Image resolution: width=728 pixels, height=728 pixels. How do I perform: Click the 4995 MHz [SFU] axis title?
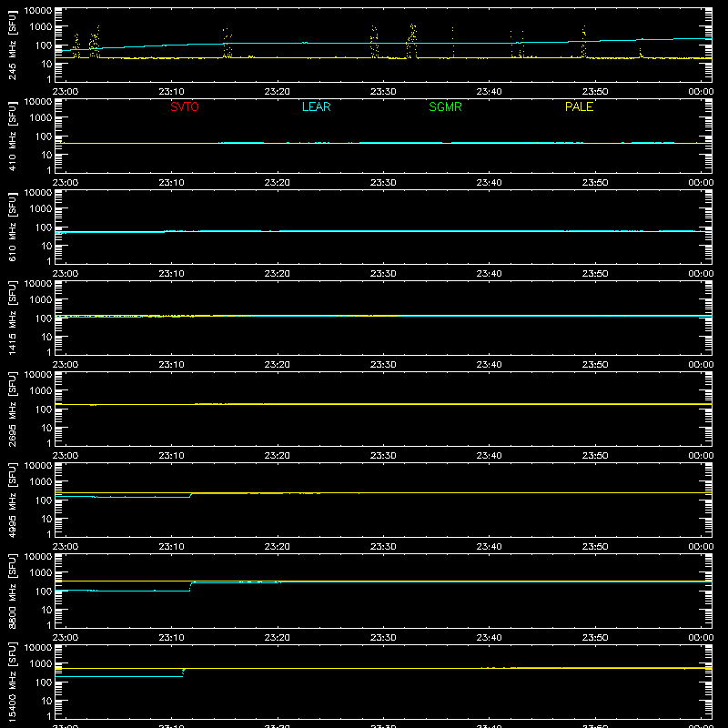click(x=12, y=500)
